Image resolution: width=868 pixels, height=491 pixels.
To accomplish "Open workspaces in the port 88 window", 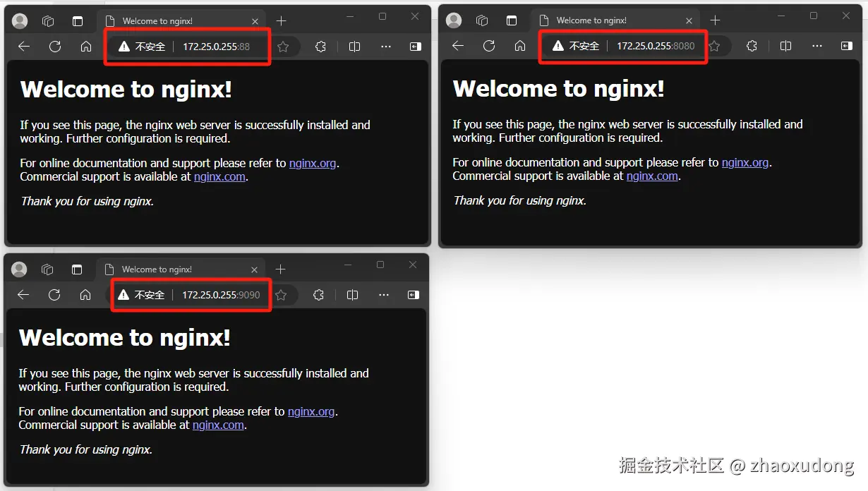I will 49,21.
